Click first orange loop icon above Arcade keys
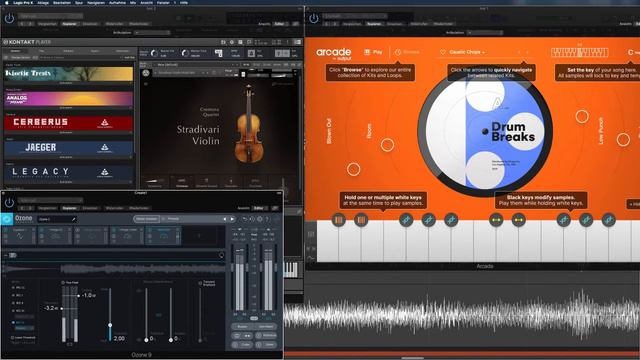 (339, 220)
